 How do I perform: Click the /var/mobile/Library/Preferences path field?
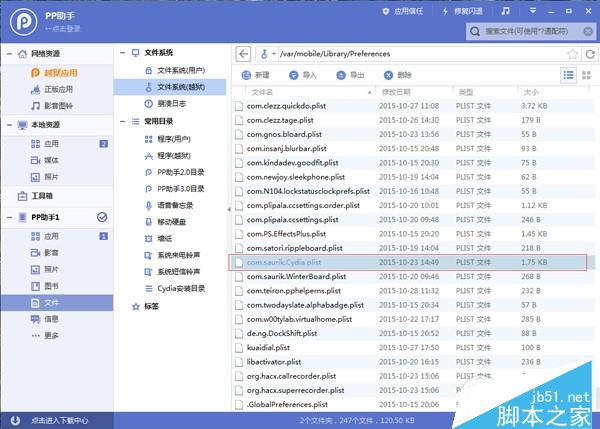point(421,54)
